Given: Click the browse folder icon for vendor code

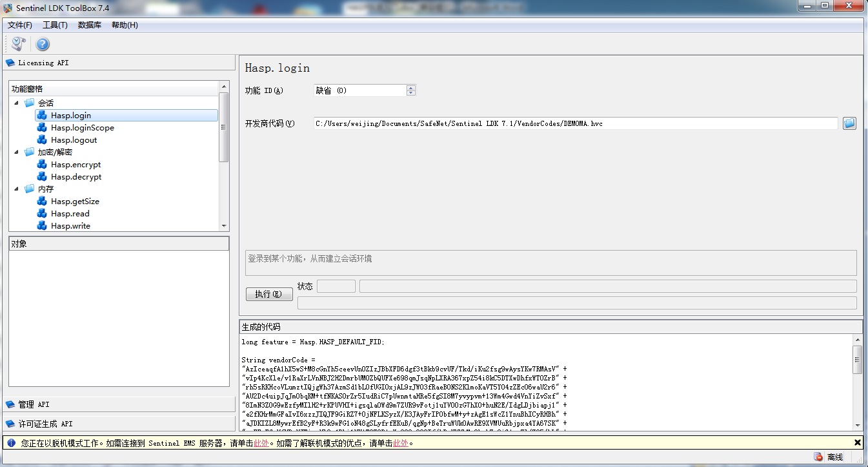Looking at the screenshot, I should [849, 123].
